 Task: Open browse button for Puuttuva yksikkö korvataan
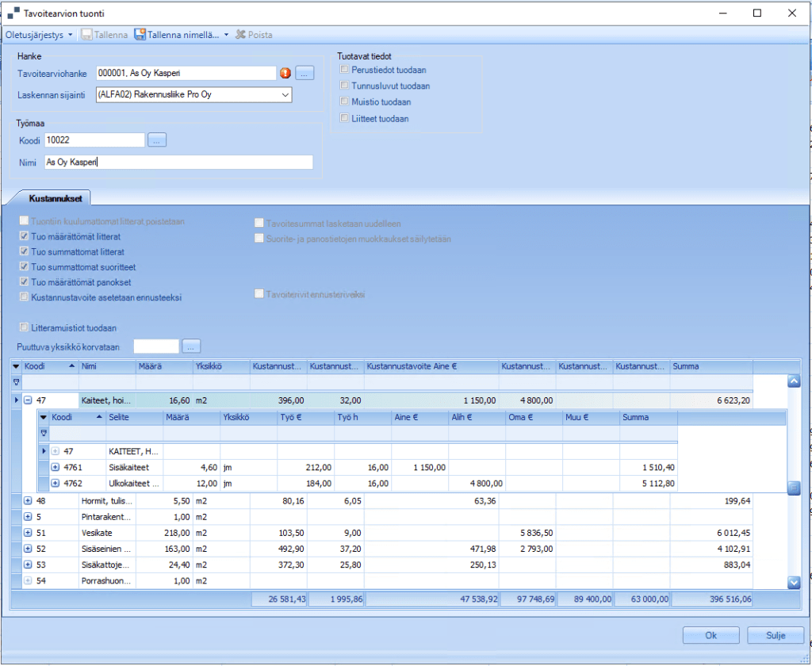click(191, 346)
